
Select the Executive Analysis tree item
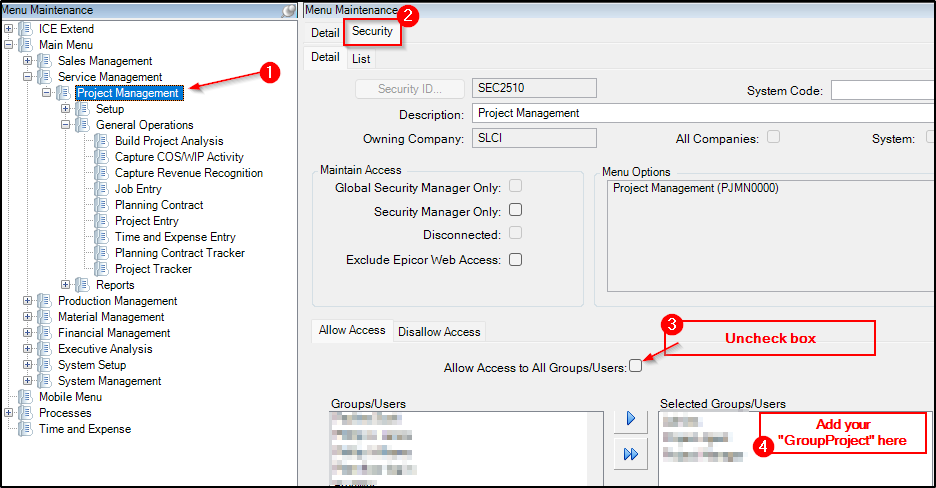coord(105,349)
